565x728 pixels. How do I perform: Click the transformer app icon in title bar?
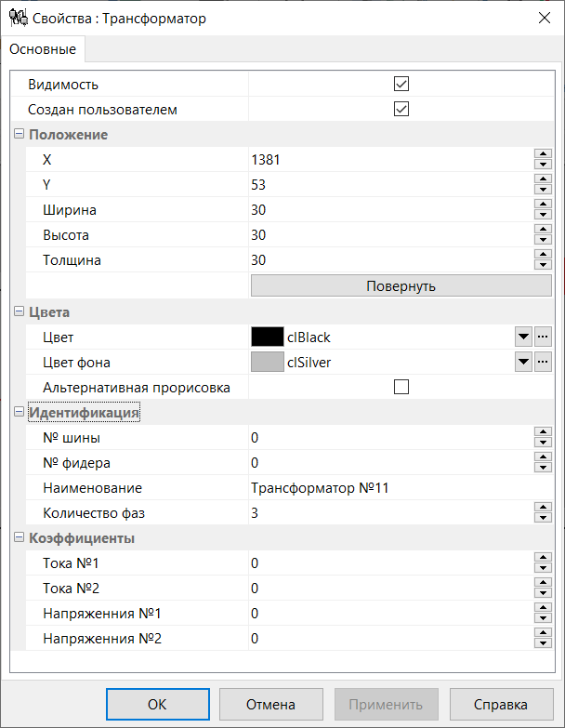point(18,18)
